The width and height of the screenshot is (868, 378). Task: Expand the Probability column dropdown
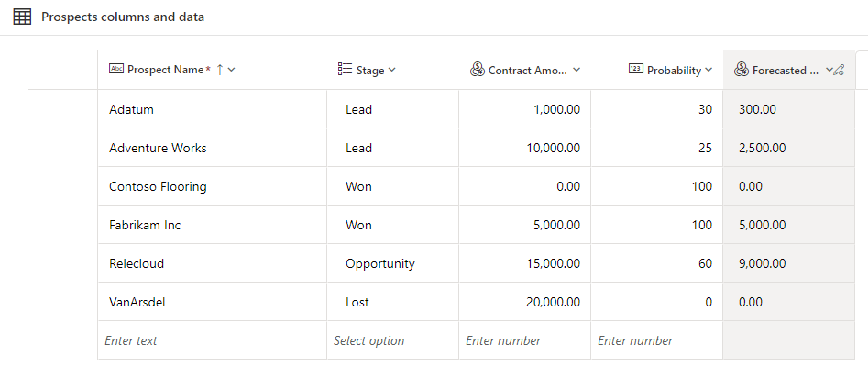tap(709, 70)
